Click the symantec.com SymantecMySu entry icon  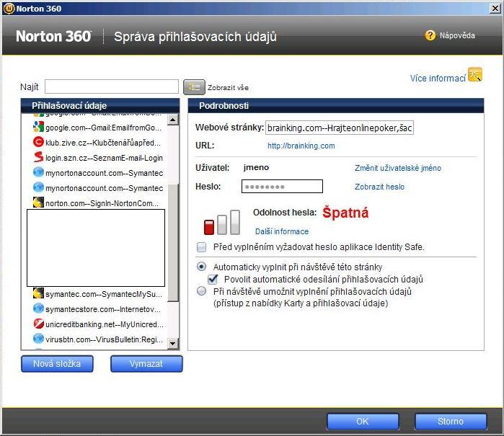click(x=38, y=293)
